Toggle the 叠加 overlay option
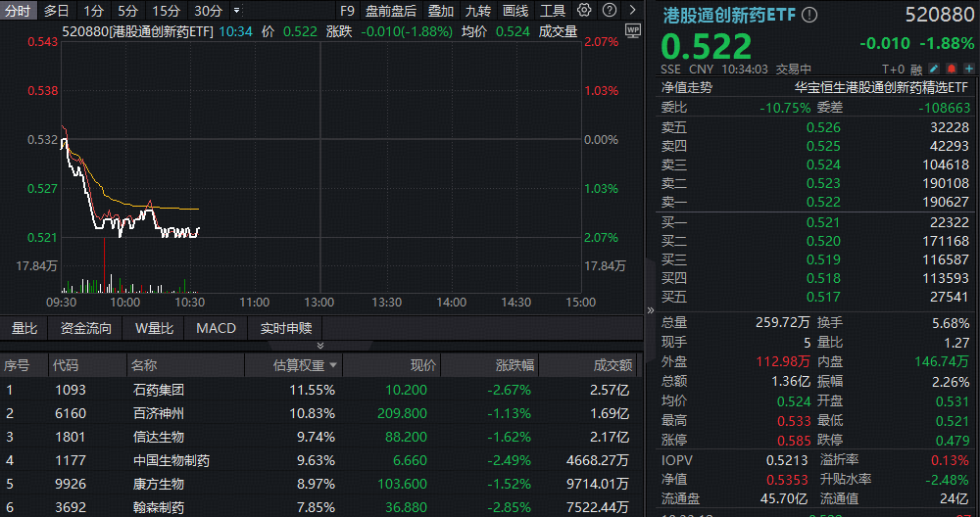This screenshot has height=517, width=980. (440, 11)
